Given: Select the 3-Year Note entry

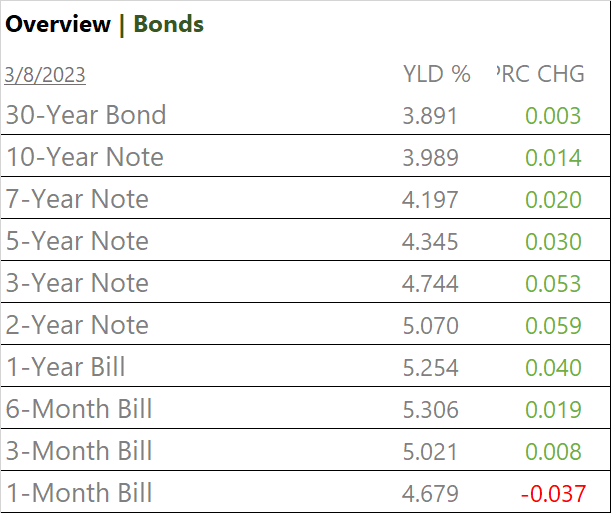Looking at the screenshot, I should point(77,283).
